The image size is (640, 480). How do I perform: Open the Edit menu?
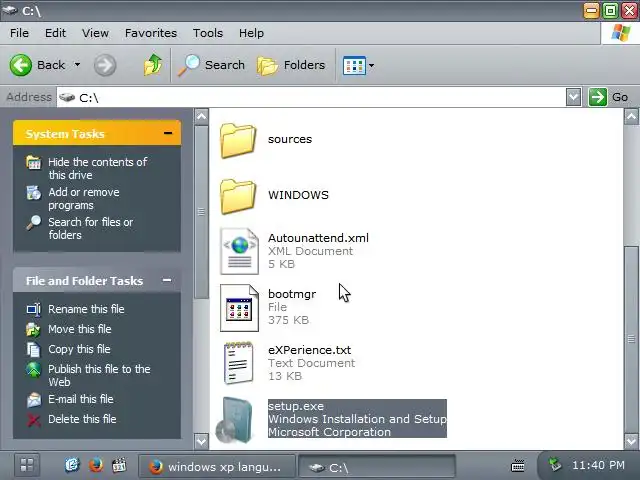click(55, 33)
